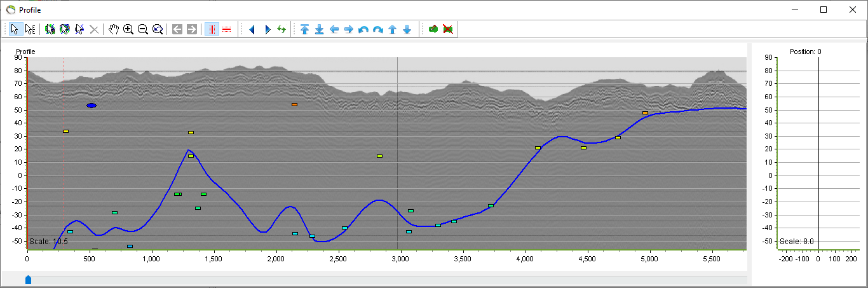Minimize the Profile window
This screenshot has width=868, height=288.
[x=794, y=10]
